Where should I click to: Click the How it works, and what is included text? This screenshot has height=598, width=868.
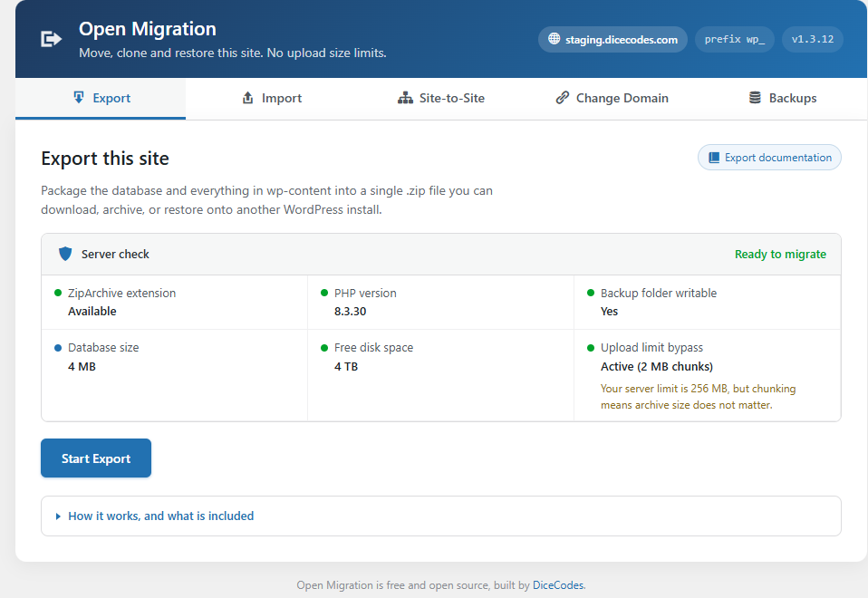coord(160,516)
